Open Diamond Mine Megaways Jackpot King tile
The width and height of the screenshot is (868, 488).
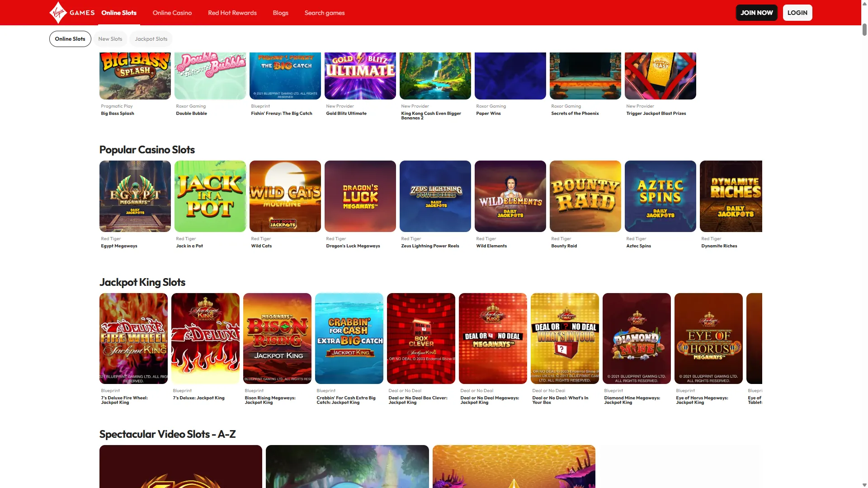[637, 338]
